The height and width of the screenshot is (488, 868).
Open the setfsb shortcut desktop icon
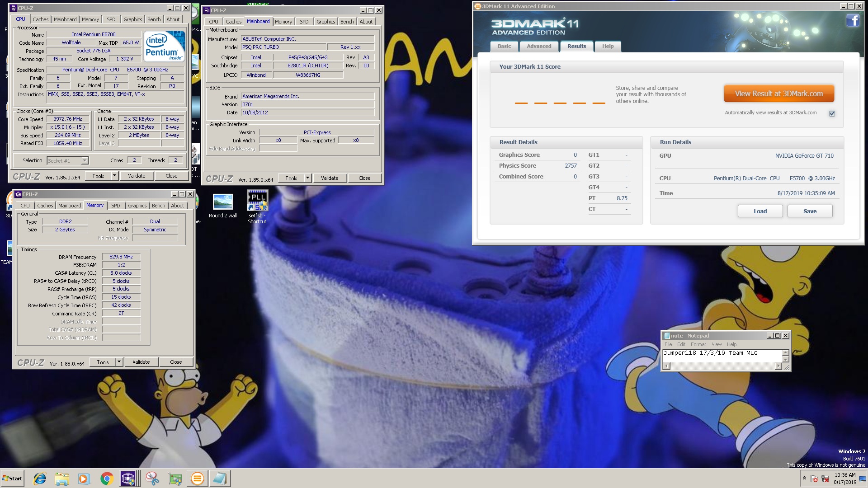[257, 206]
